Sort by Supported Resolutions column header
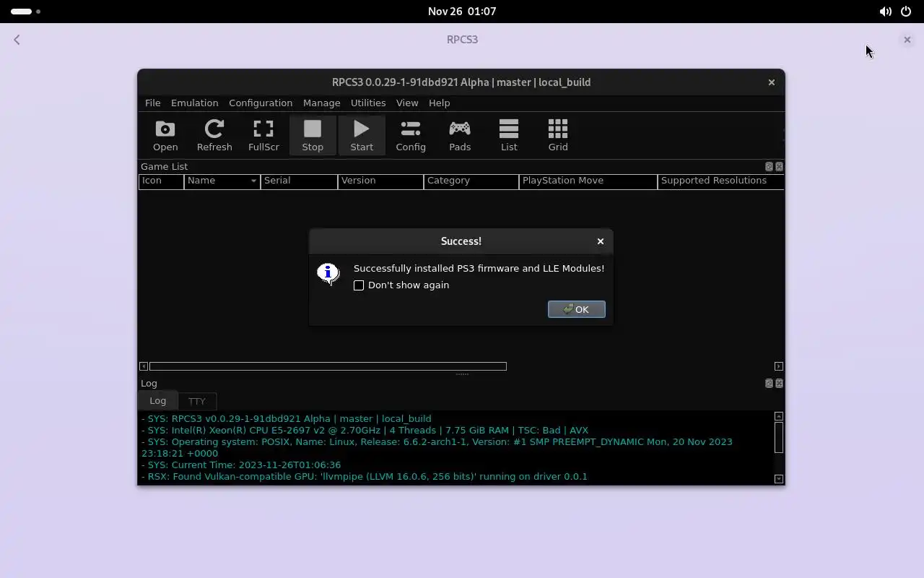 (x=720, y=181)
